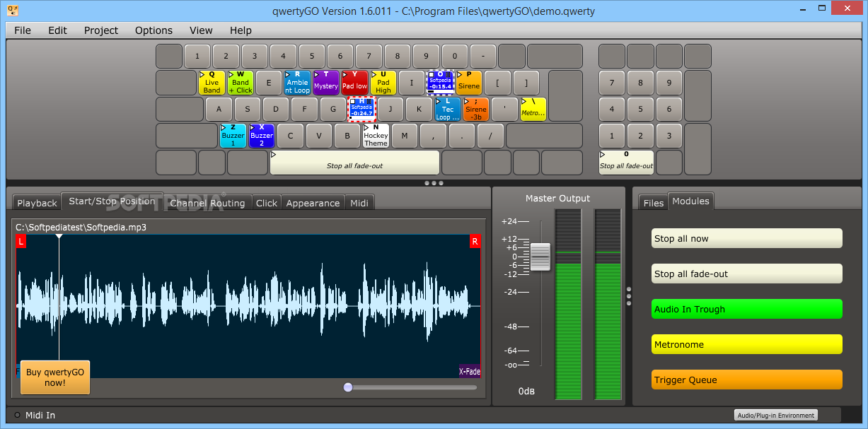Viewport: 868px width, 429px height.
Task: Select the Modules tab
Action: (690, 201)
